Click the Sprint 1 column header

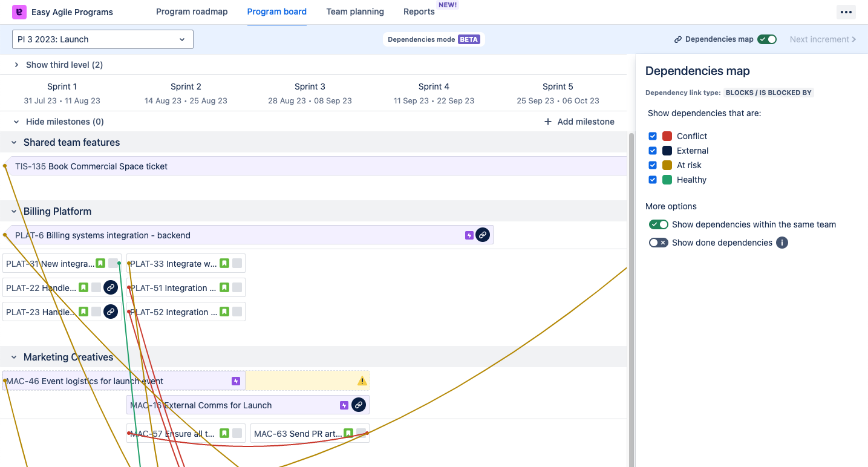[x=62, y=93]
